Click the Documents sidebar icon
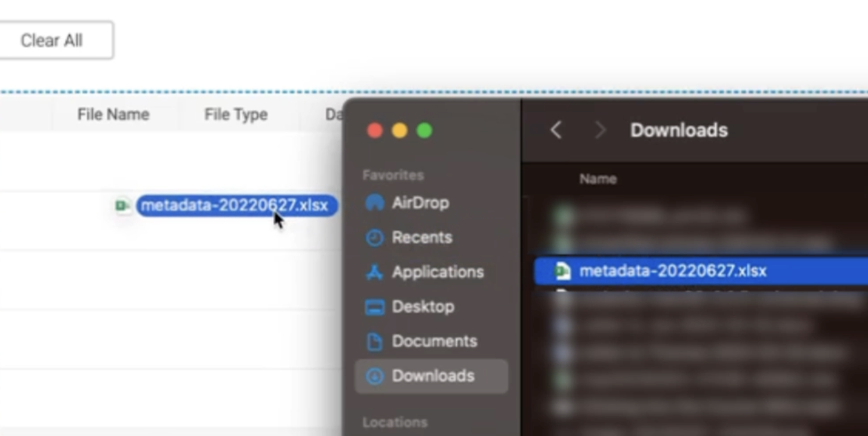The image size is (868, 436). tap(374, 342)
